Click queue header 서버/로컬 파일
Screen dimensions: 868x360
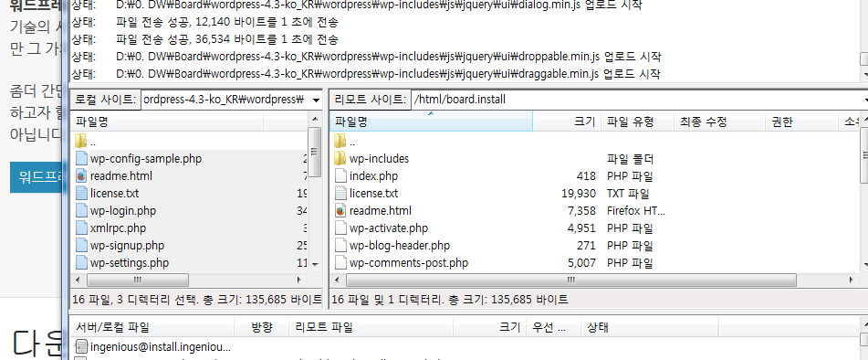point(152,327)
